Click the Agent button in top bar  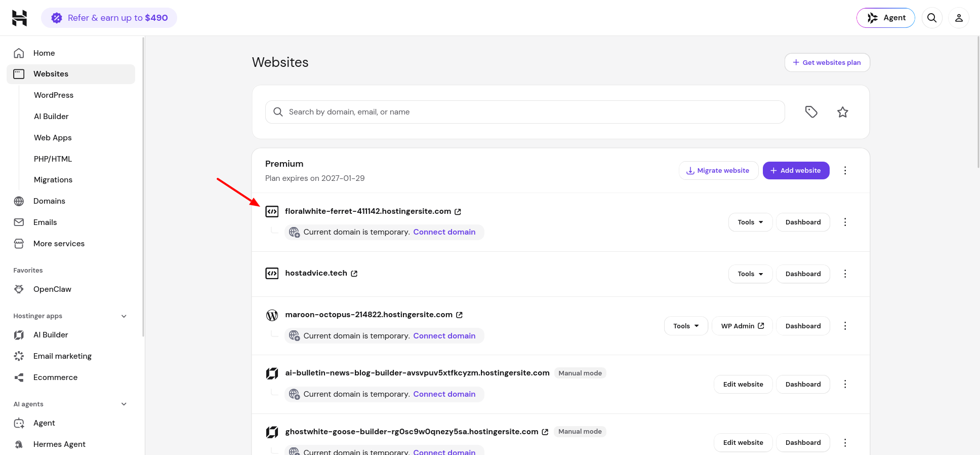pyautogui.click(x=885, y=18)
